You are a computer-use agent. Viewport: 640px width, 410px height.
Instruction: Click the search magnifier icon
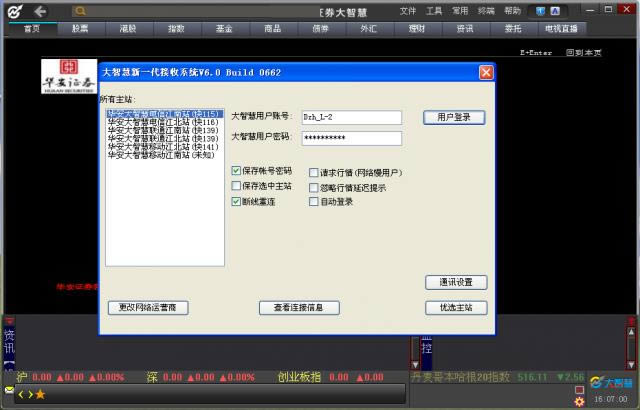(80, 11)
